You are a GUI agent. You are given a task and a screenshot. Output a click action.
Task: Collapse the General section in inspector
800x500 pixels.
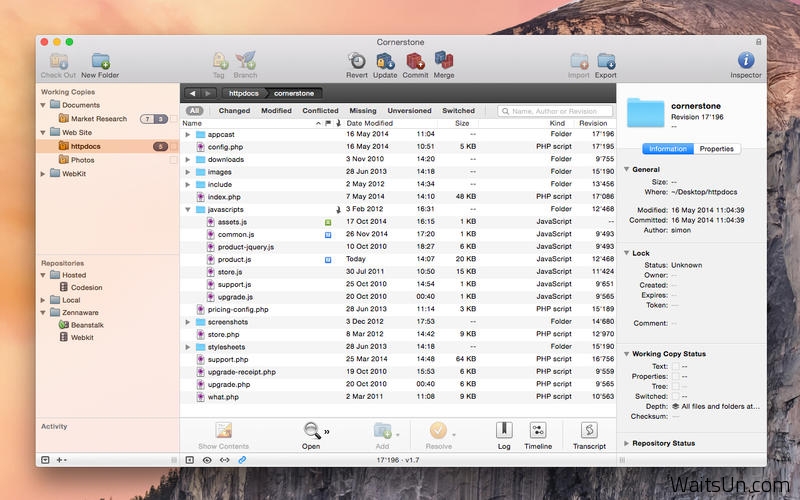tap(627, 169)
